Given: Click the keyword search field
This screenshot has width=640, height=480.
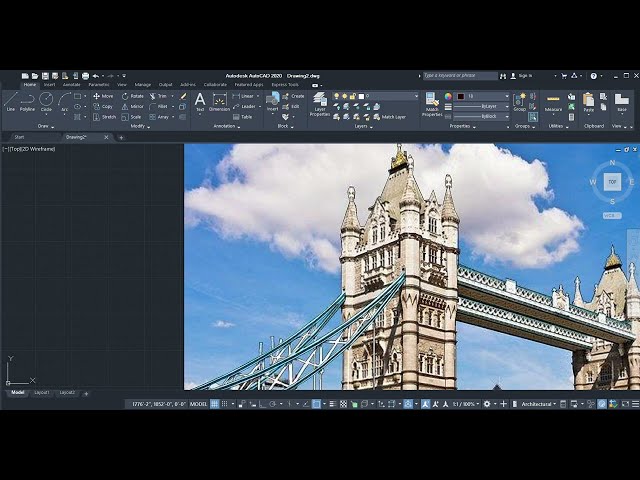Looking at the screenshot, I should 460,76.
